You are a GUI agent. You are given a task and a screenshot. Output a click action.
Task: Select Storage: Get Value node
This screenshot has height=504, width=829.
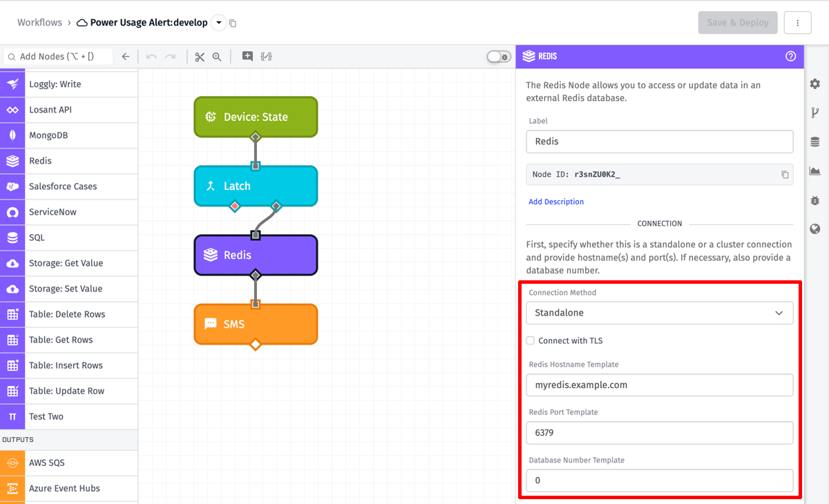[69, 263]
